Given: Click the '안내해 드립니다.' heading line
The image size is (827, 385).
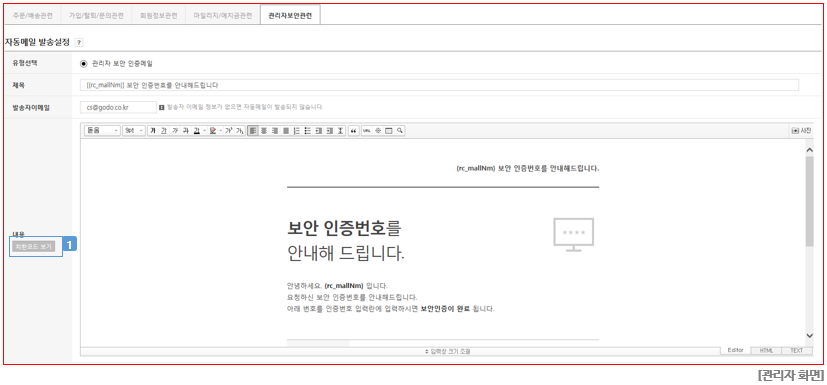Looking at the screenshot, I should (x=346, y=254).
